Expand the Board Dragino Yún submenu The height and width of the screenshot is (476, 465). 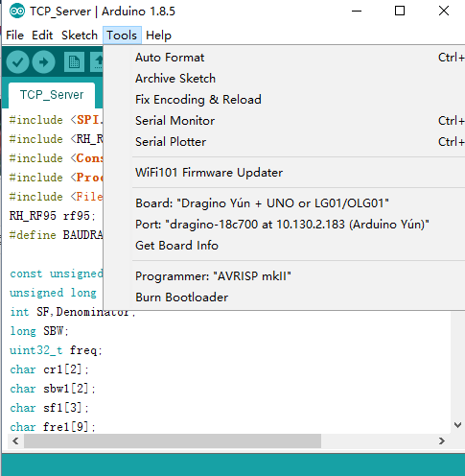[284, 203]
